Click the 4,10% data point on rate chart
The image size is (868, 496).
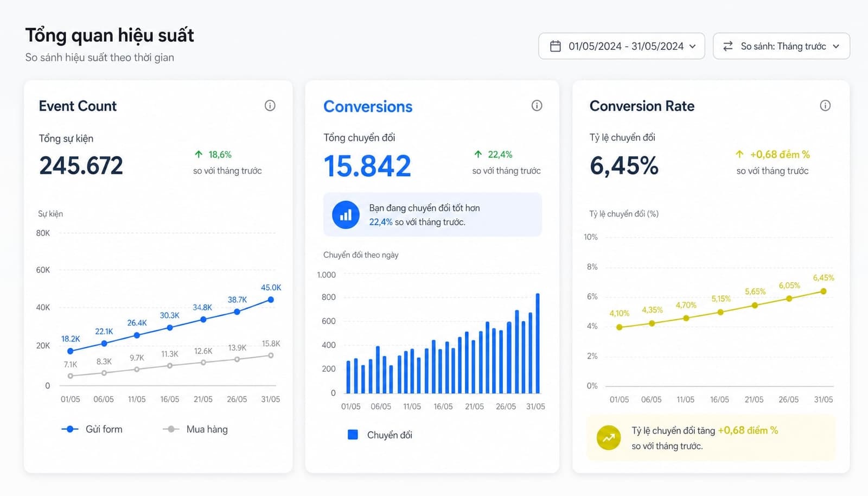point(620,327)
